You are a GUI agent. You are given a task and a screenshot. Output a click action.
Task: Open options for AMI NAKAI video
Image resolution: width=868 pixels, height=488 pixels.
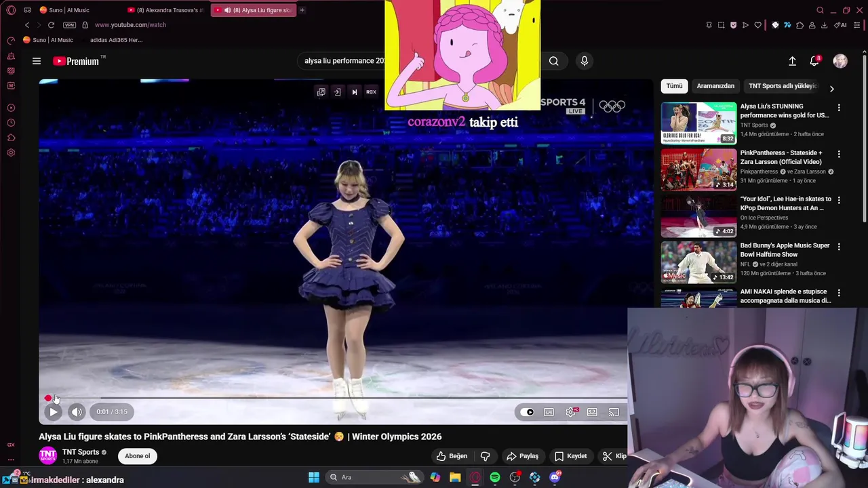pos(839,293)
